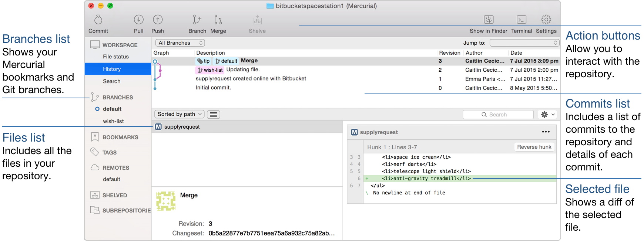Click the current branch indicator circle by default
This screenshot has height=241, width=644.
click(x=97, y=109)
